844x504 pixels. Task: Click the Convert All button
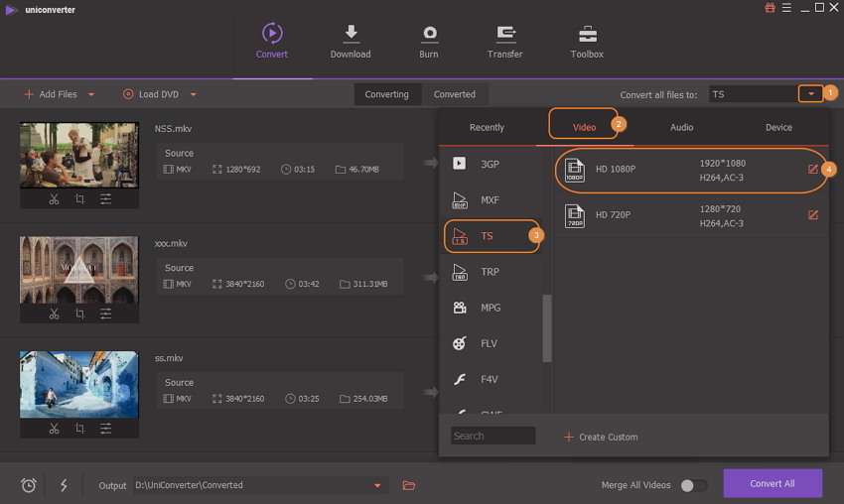[773, 483]
